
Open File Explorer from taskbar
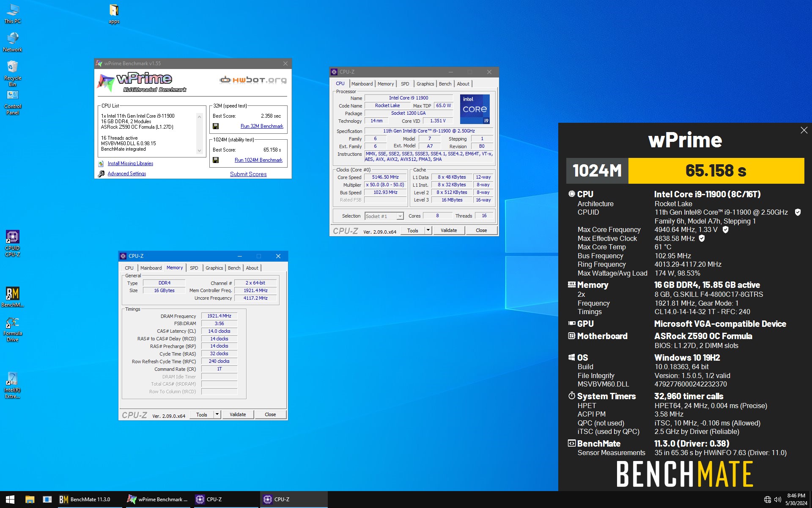coord(30,500)
